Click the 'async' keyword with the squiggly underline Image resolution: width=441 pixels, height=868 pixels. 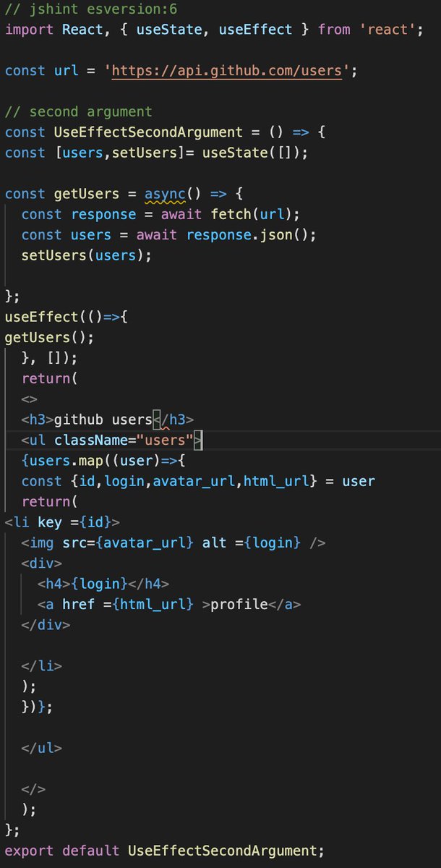point(165,194)
